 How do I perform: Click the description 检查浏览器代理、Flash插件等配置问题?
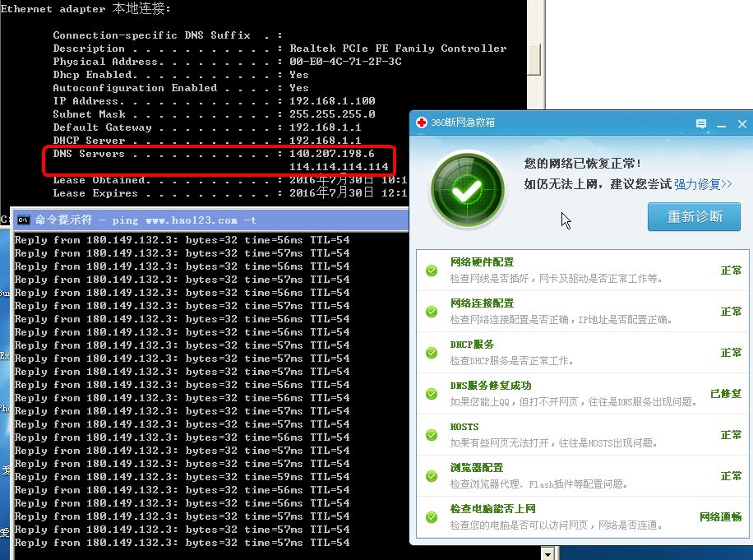[538, 484]
